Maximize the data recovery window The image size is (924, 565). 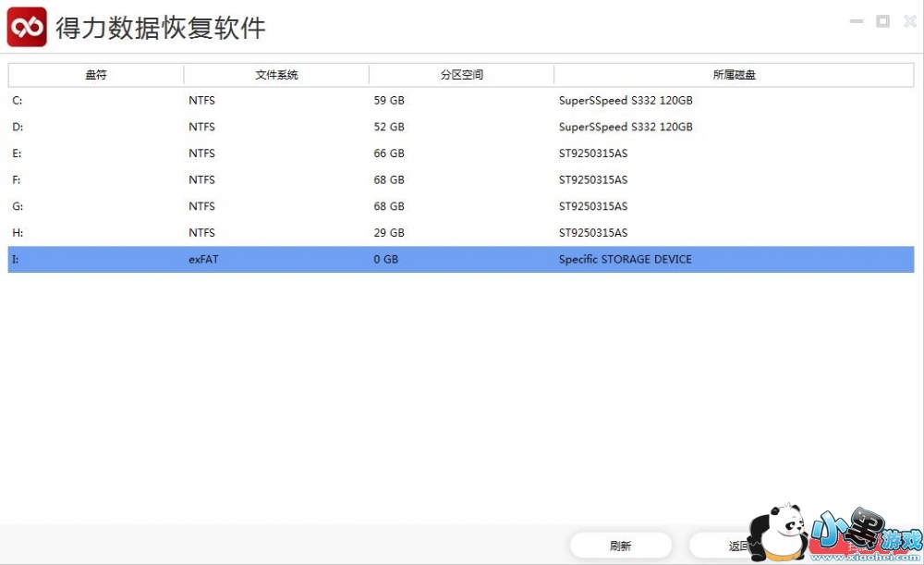point(882,21)
